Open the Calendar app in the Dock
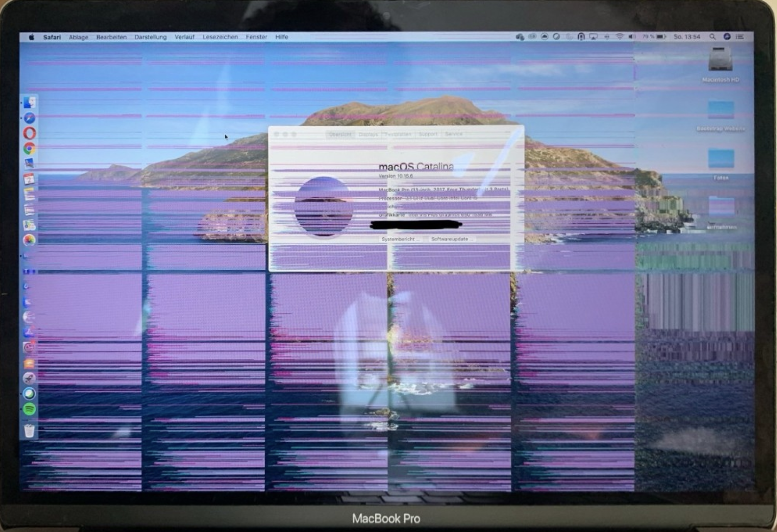777x532 pixels. tap(29, 180)
